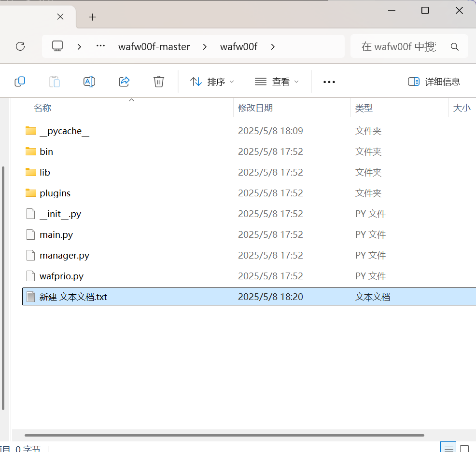The height and width of the screenshot is (452, 476).
Task: Click the search magnifier icon in the search box
Action: point(454,46)
